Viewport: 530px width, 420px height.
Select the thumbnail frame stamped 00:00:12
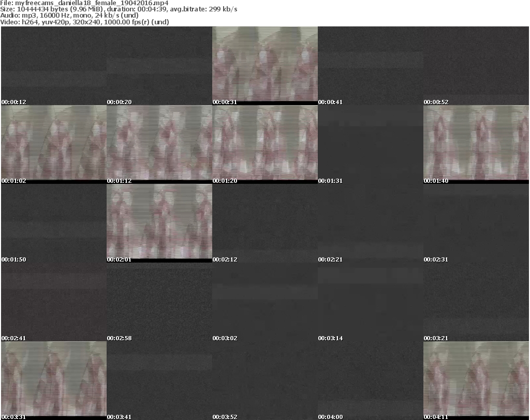pos(54,66)
